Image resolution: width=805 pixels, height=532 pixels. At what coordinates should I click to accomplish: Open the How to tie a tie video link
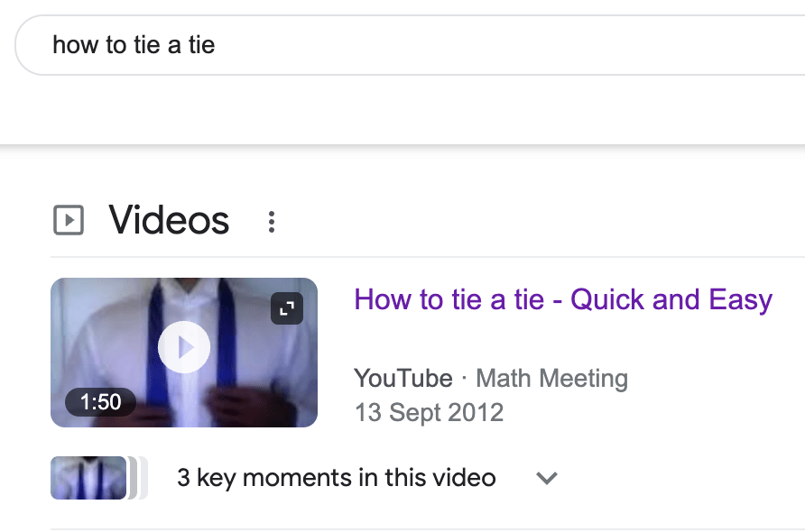tap(561, 299)
